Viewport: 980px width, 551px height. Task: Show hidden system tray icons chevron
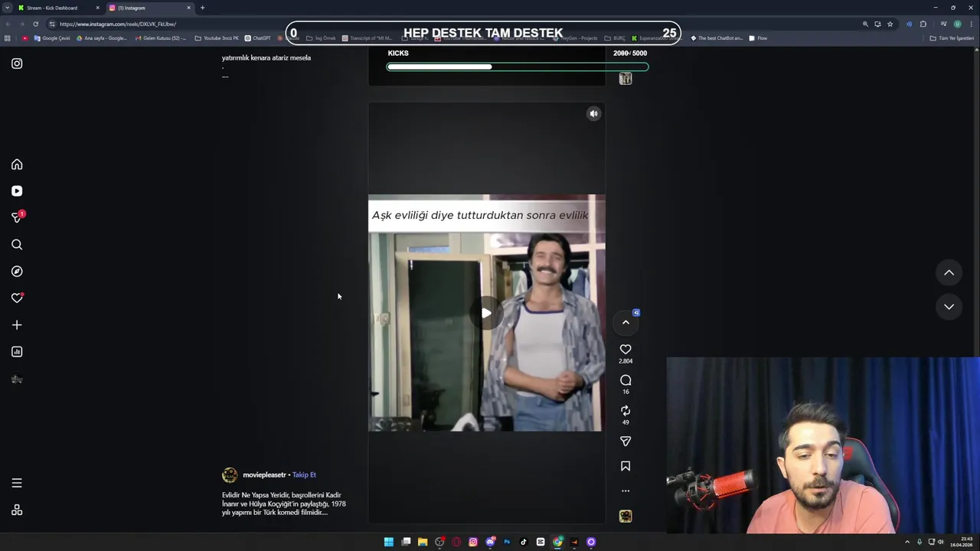tap(907, 542)
